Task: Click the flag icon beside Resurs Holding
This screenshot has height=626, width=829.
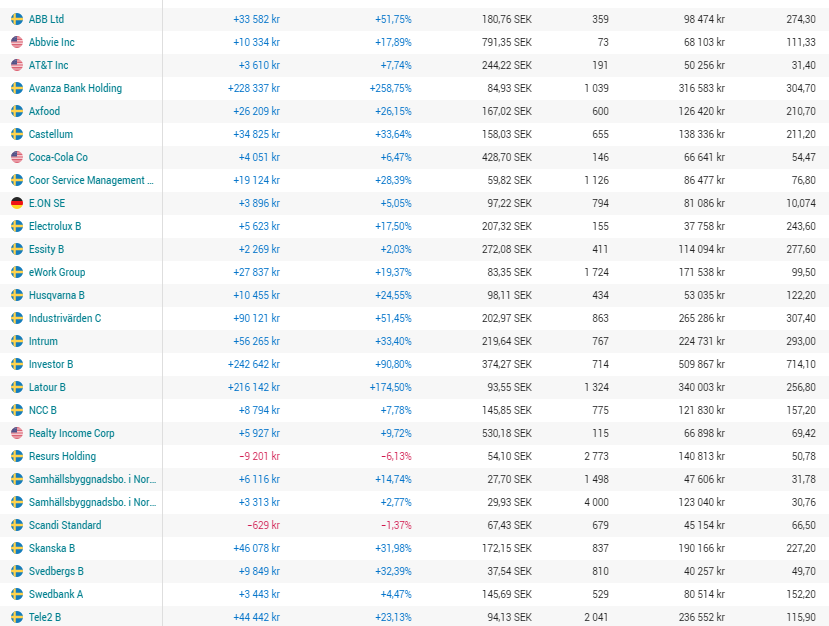Action: point(17,456)
